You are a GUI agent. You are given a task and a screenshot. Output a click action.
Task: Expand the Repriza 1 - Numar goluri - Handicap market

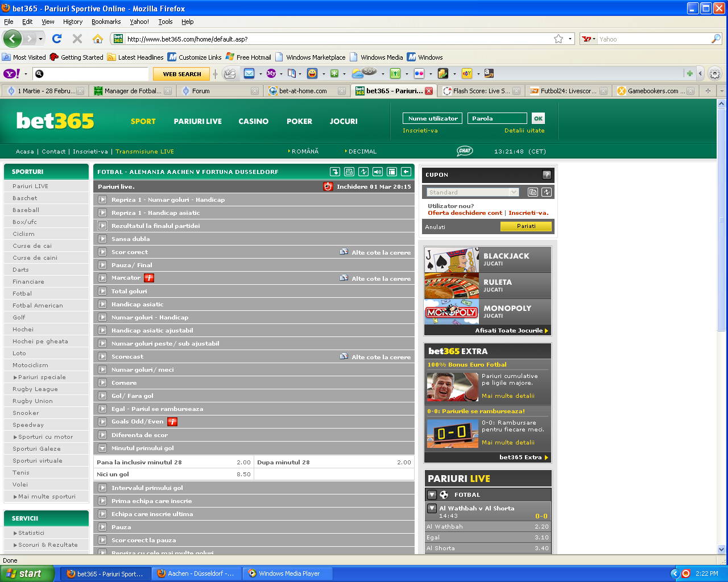102,199
